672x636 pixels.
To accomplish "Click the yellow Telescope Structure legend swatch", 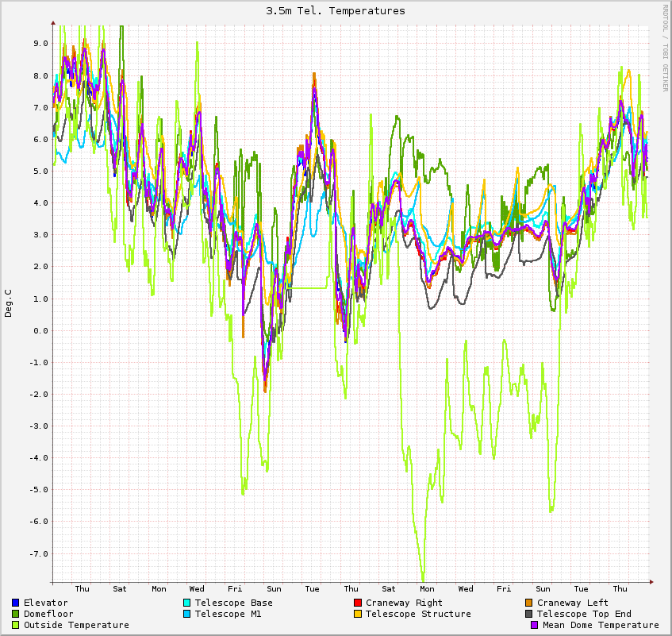I will pos(358,614).
